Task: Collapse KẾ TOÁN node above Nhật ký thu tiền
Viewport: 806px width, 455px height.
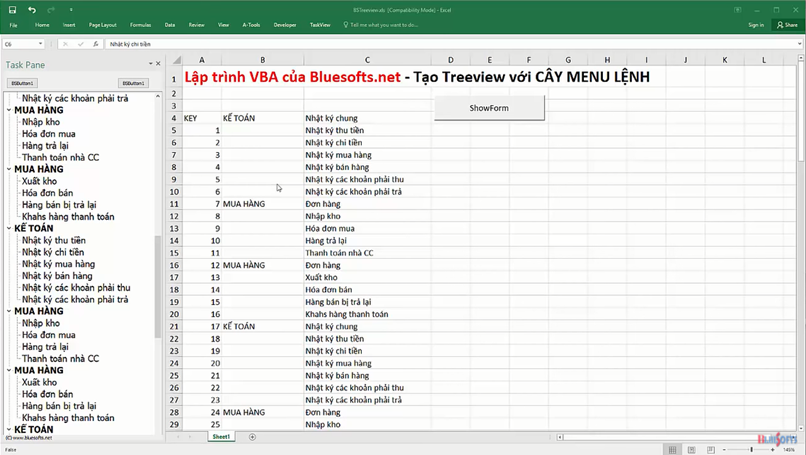Action: 9,228
